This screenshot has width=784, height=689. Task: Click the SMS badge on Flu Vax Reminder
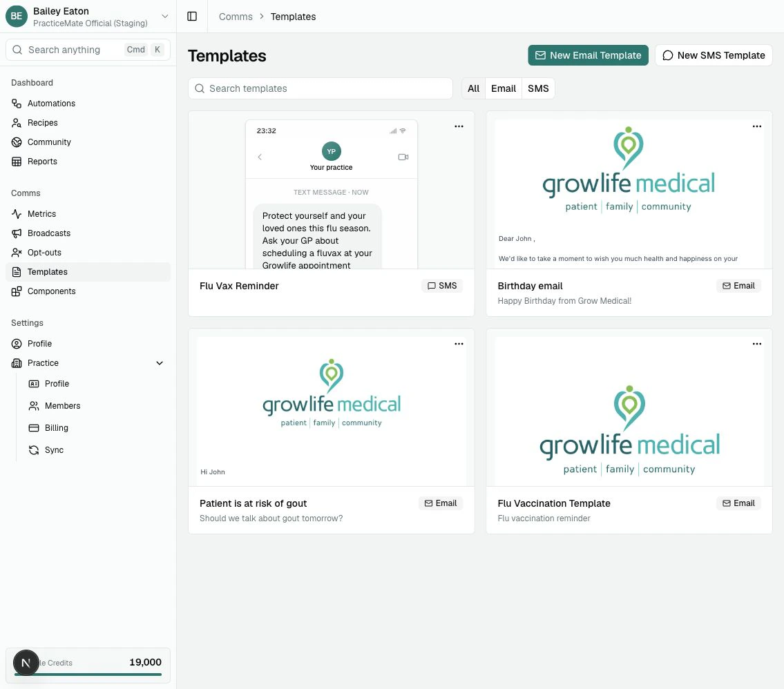coord(442,286)
